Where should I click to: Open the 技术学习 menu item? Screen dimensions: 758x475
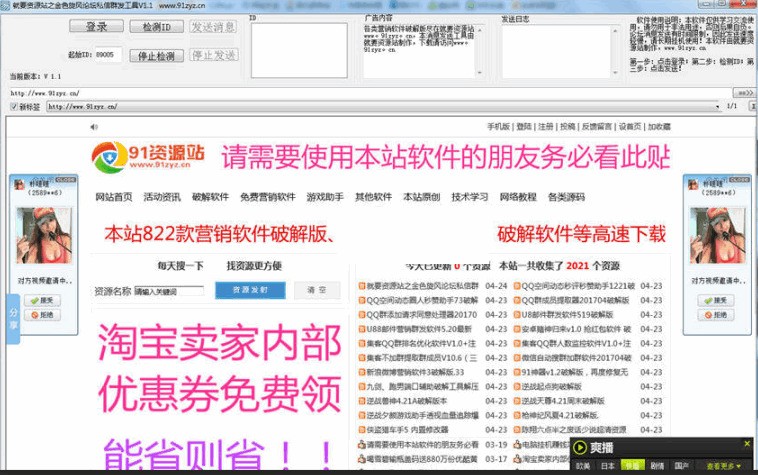click(x=469, y=197)
